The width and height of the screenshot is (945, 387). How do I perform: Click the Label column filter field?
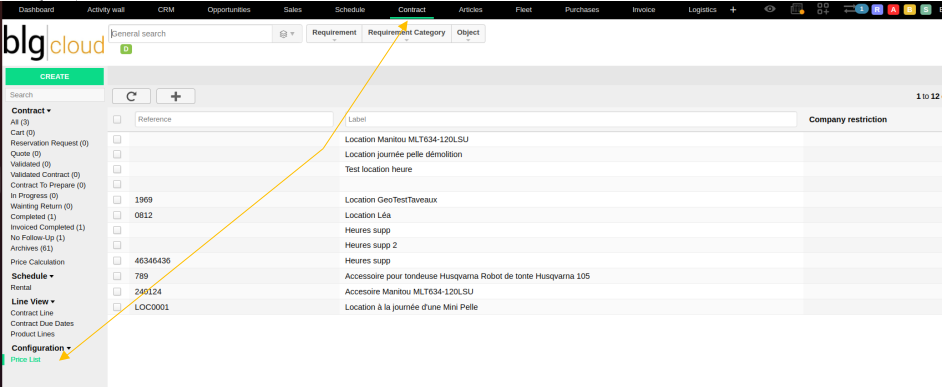[571, 119]
